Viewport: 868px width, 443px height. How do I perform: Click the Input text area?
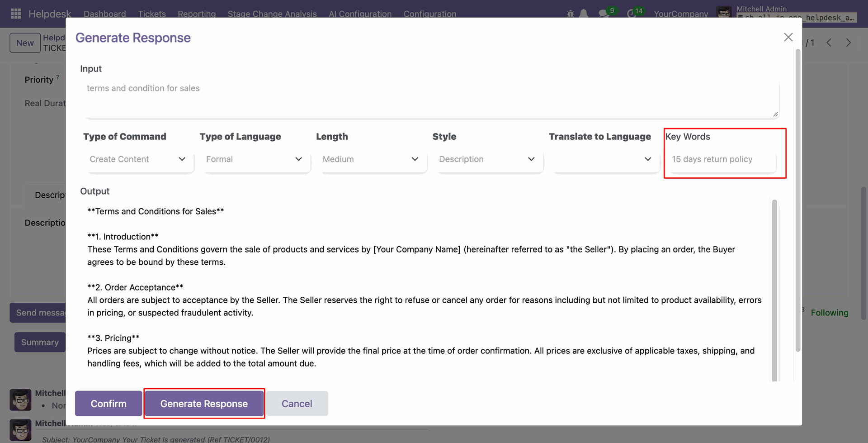[x=431, y=99]
